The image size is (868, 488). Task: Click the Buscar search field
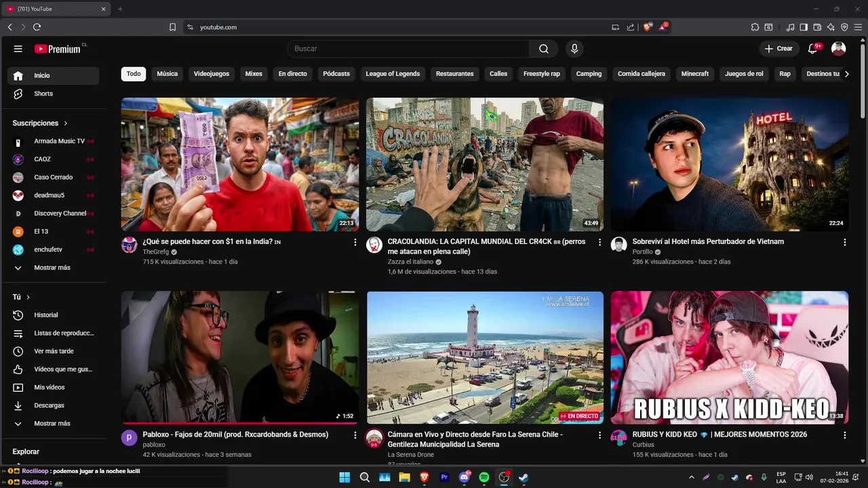(408, 49)
